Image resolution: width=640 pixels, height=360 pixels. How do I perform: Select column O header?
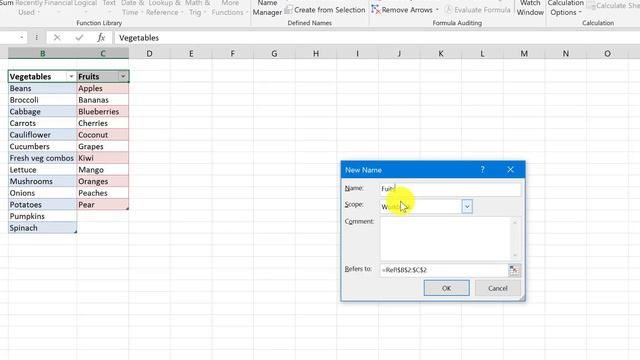607,53
